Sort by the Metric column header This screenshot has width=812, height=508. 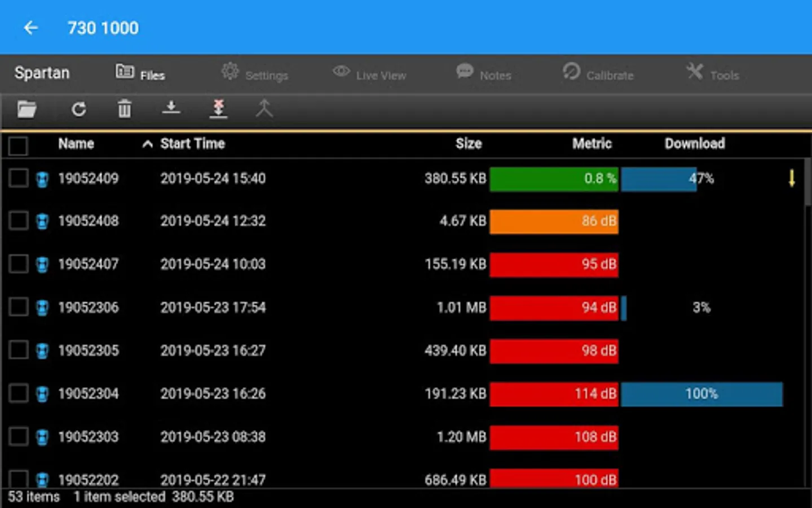[592, 144]
